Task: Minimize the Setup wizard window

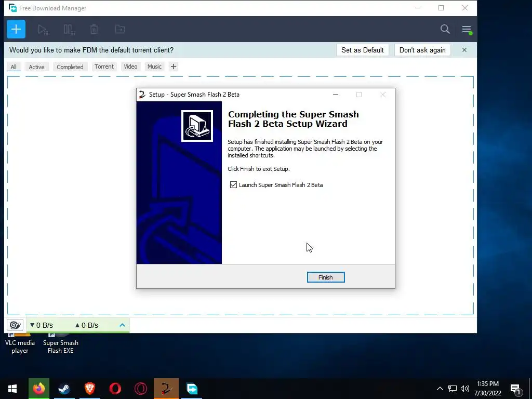Action: pyautogui.click(x=336, y=95)
